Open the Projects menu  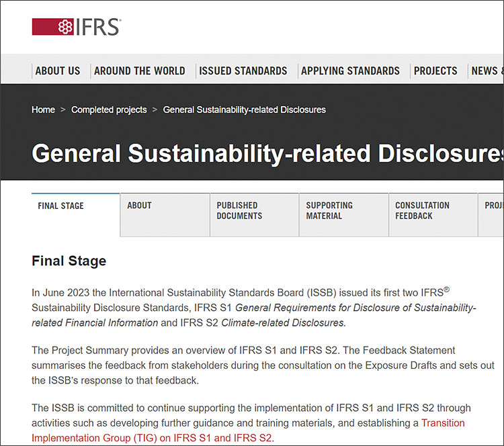pos(435,71)
